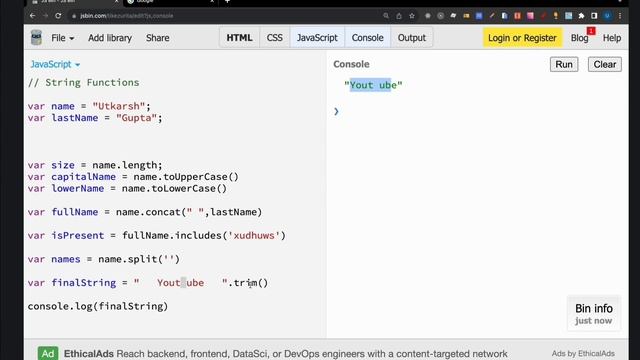Click the fullName concat line
Image resolution: width=640 pixels, height=360 pixels.
145,212
